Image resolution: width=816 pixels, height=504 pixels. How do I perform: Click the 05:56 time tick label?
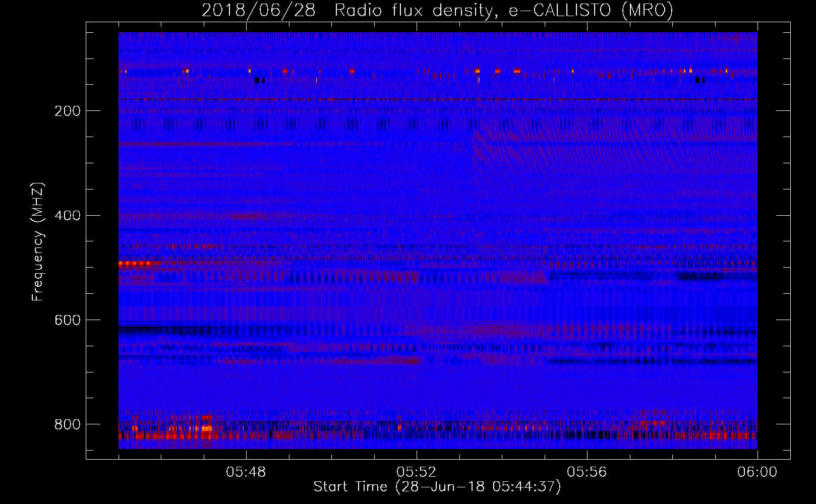click(x=587, y=472)
